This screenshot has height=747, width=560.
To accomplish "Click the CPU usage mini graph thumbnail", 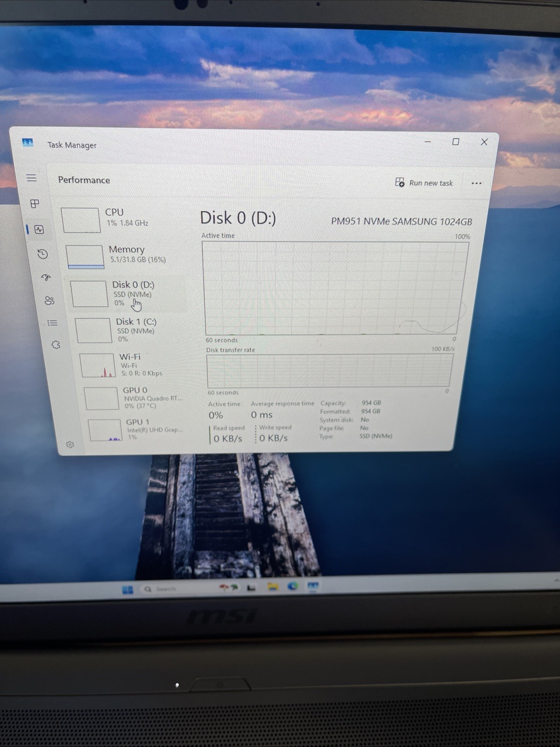I will pos(81,220).
